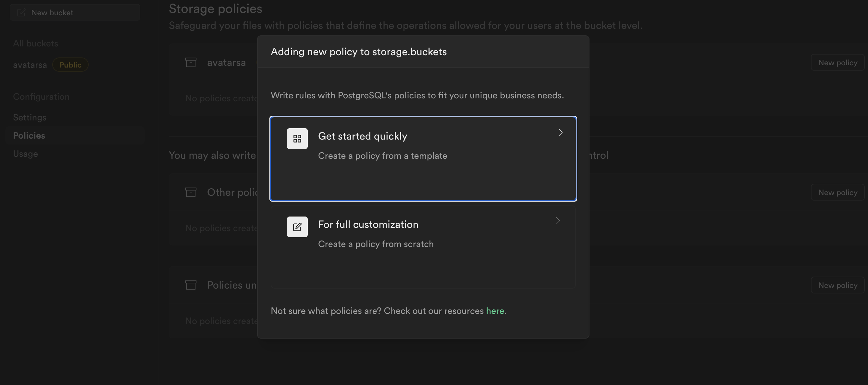
Task: Click the bucket icon next to Policies under storage
Action: (191, 285)
